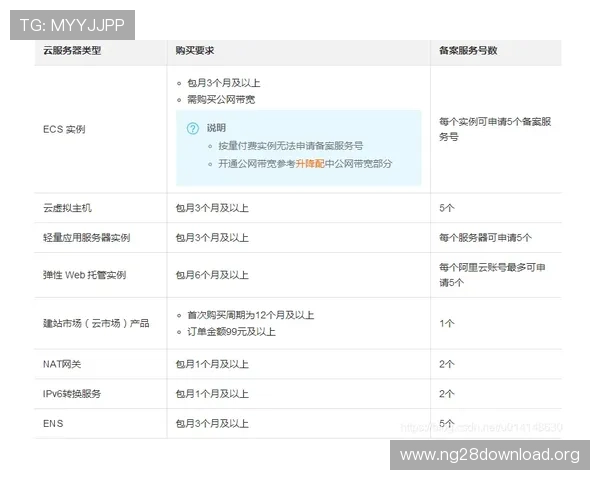Select 包月3个月及以上 in 轻量应用服务器 row
600x480 pixels.
point(212,238)
